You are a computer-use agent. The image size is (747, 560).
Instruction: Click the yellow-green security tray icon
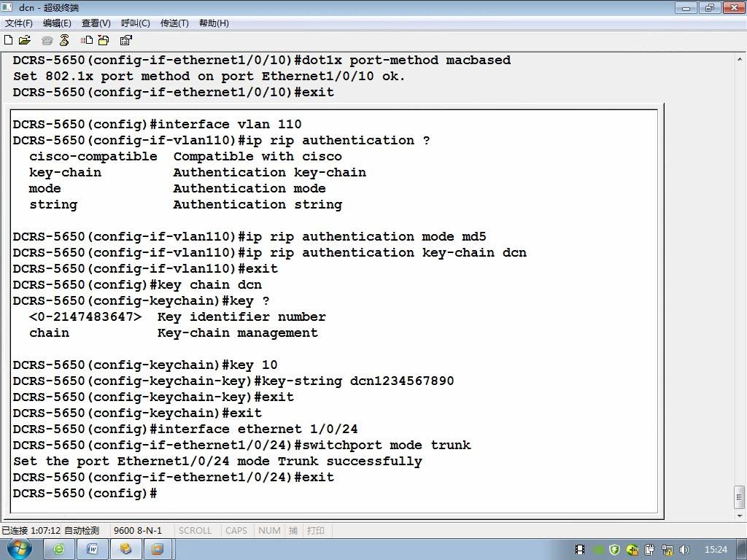pyautogui.click(x=632, y=550)
